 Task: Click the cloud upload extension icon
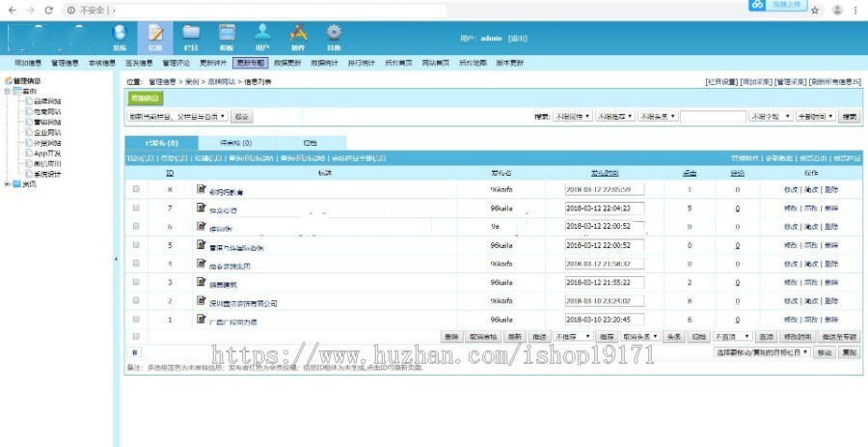758,5
